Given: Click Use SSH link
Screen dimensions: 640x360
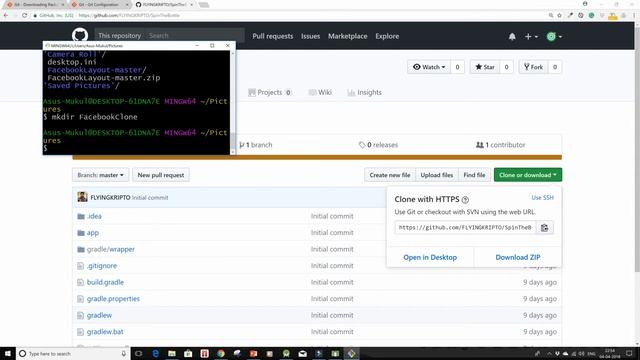Looking at the screenshot, I should tap(542, 198).
